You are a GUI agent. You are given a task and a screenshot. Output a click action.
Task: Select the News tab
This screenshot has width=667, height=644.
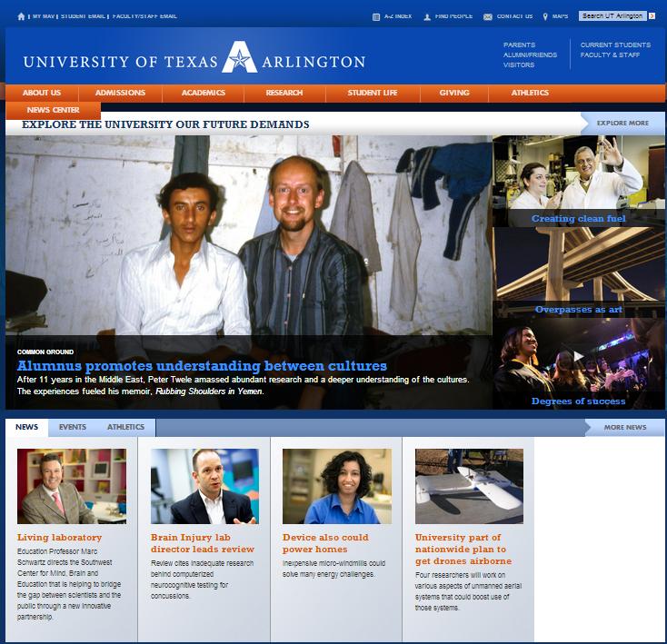(x=26, y=427)
